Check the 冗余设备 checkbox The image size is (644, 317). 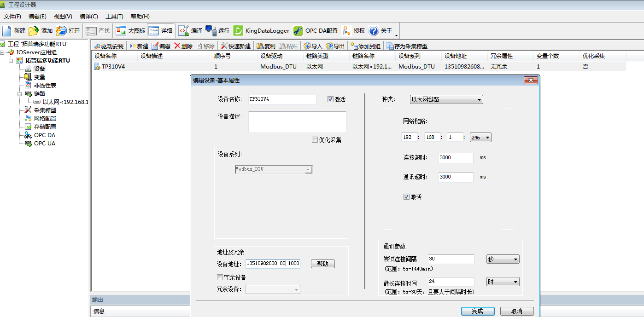tap(220, 277)
